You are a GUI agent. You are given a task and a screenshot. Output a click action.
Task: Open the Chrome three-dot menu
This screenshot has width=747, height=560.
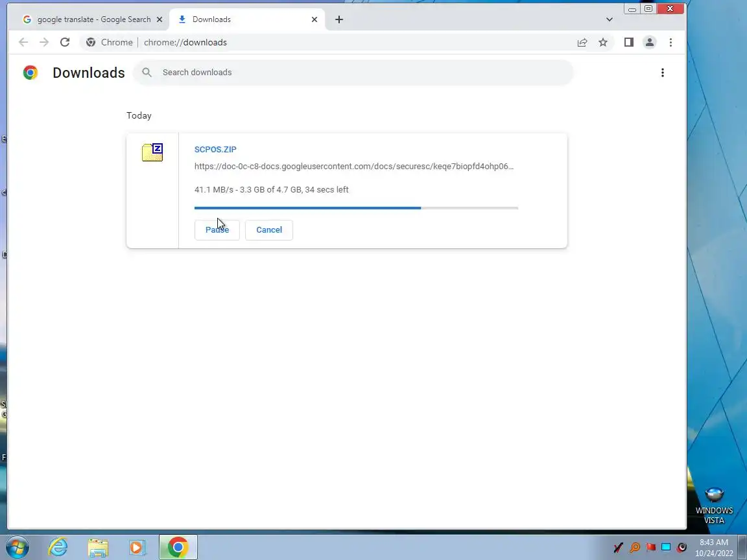[670, 42]
